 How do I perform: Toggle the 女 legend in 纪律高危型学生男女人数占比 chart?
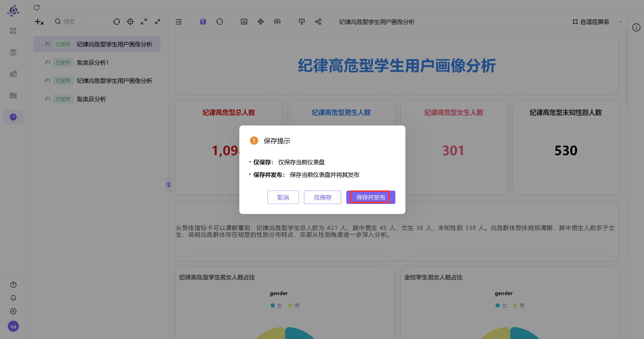point(276,306)
